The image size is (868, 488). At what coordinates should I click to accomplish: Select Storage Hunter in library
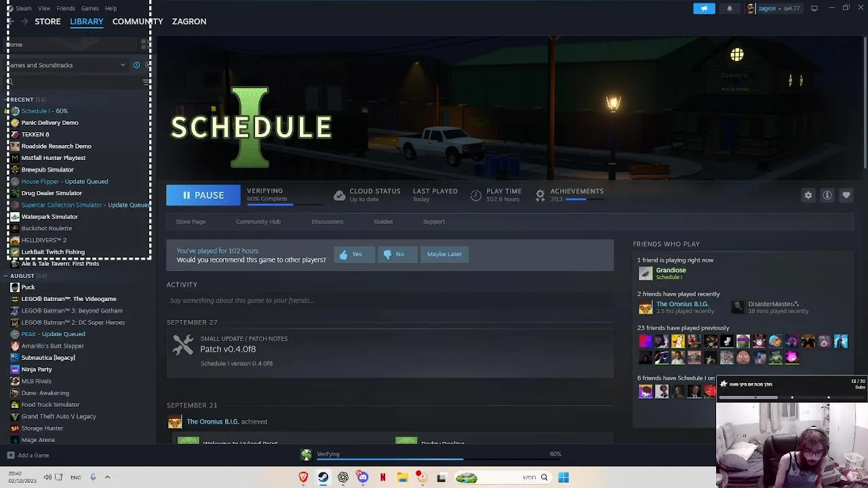[42, 428]
